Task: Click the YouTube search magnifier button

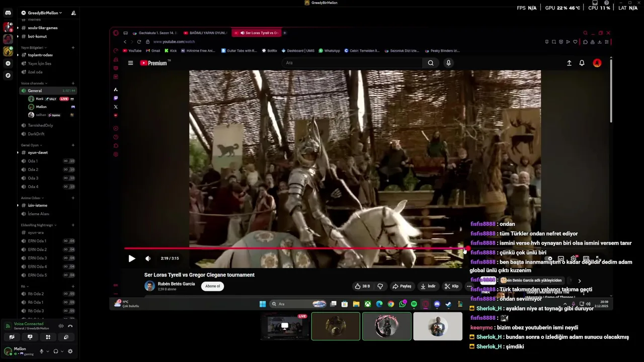Action: [x=431, y=63]
